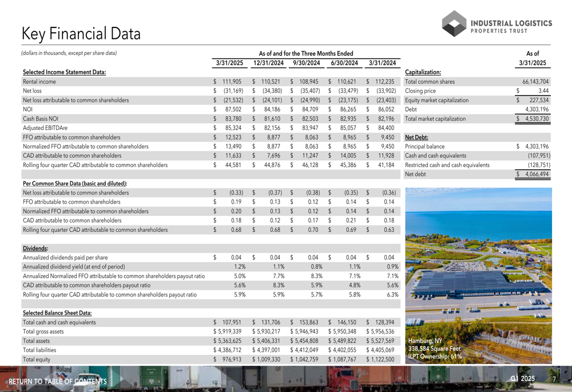Click the Capitalization section heading
The height and width of the screenshot is (392, 572).
[423, 72]
